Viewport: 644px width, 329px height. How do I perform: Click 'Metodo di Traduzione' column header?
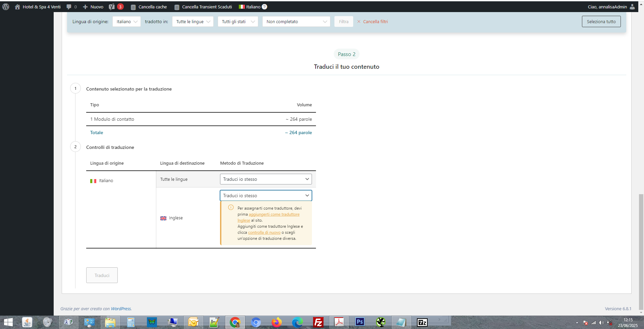point(242,163)
